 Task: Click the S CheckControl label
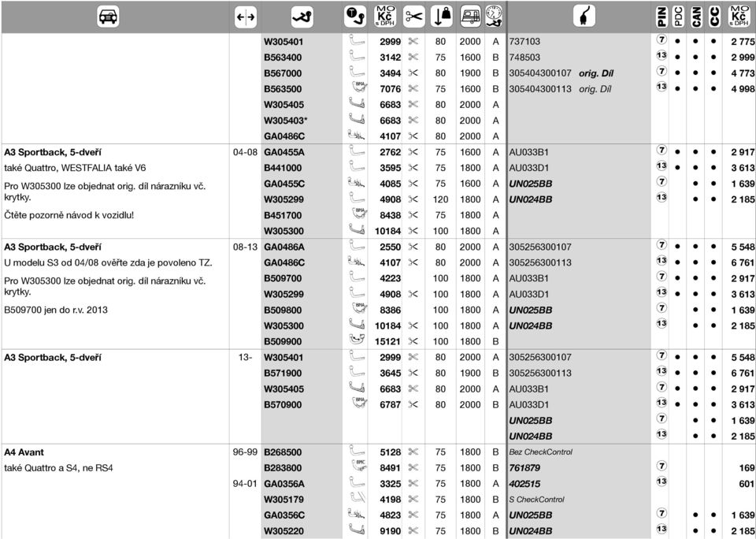coord(536,500)
